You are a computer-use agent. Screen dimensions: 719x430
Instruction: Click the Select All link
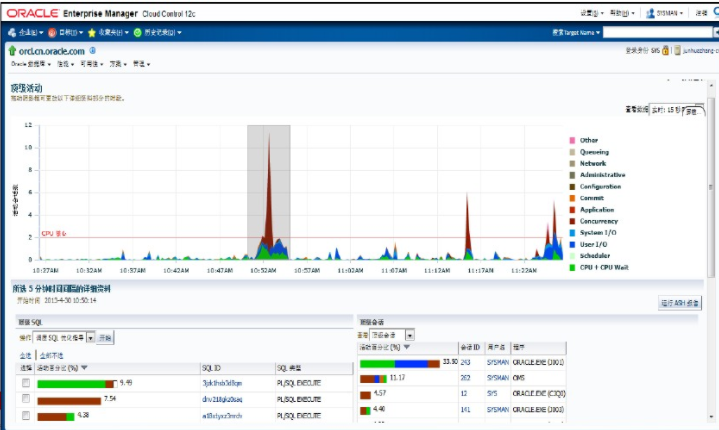pos(25,356)
